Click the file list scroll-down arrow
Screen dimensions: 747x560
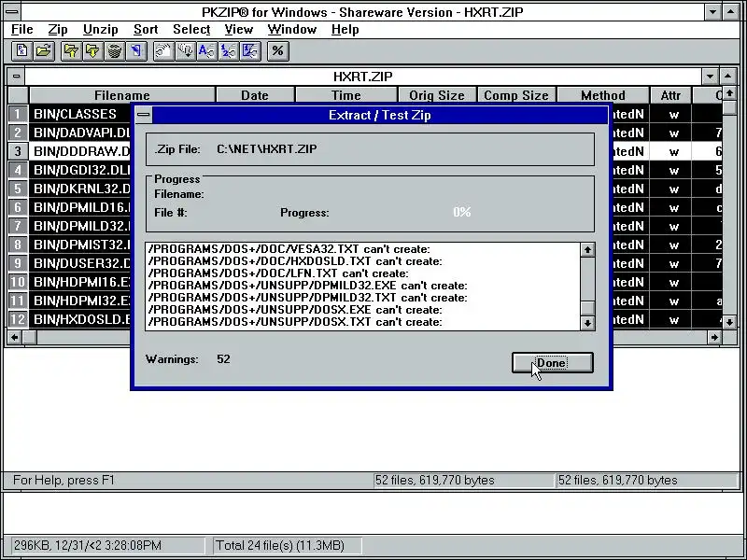(729, 322)
